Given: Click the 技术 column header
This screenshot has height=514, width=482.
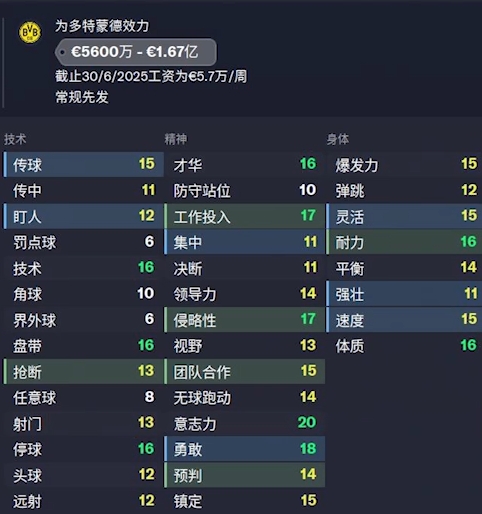Looking at the screenshot, I should (15, 139).
